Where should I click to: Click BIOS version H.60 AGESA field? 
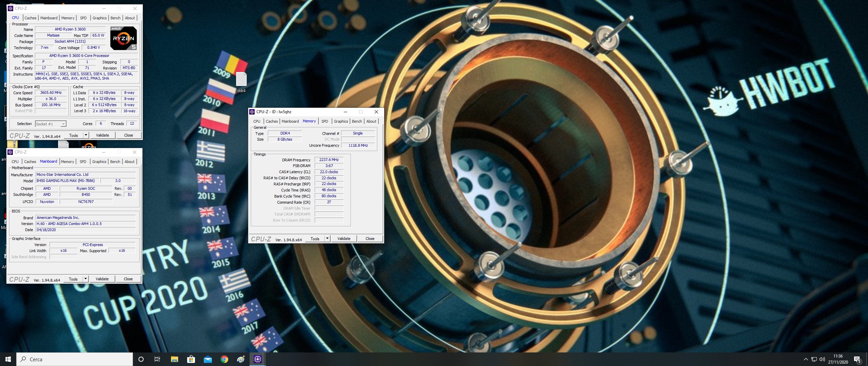pos(86,224)
